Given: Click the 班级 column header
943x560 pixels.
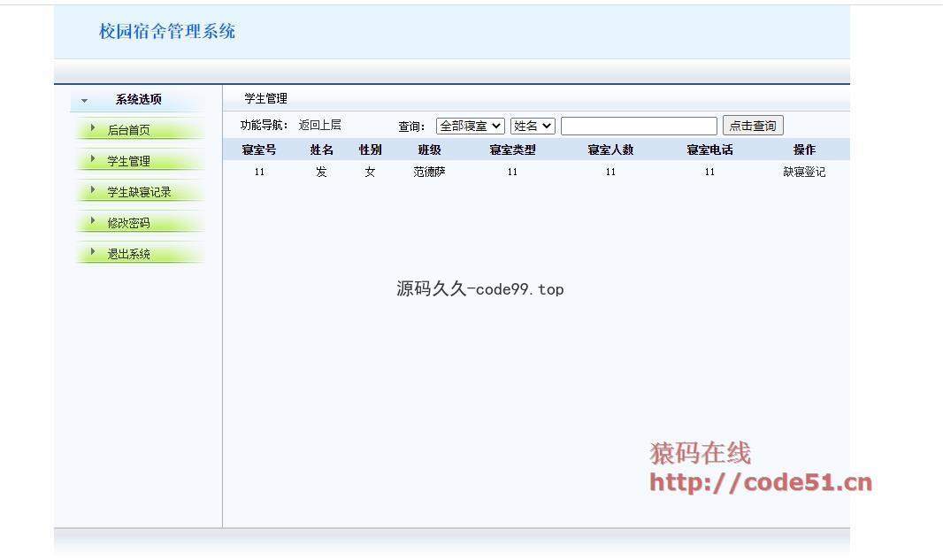Looking at the screenshot, I should [x=429, y=150].
